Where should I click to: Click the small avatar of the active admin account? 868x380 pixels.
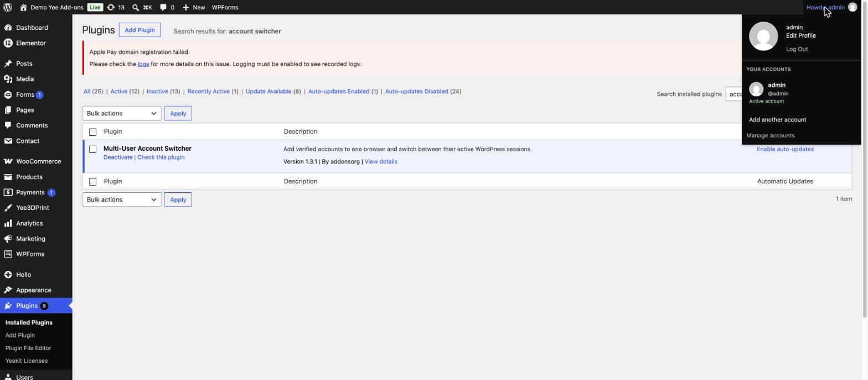[756, 89]
